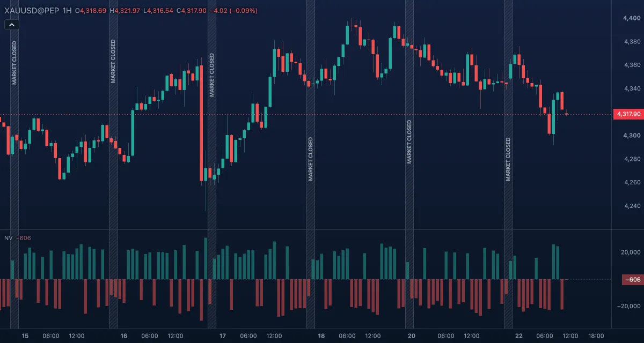Click the date label 20 on the time axis
Screen dimensions: 644x343
412,336
